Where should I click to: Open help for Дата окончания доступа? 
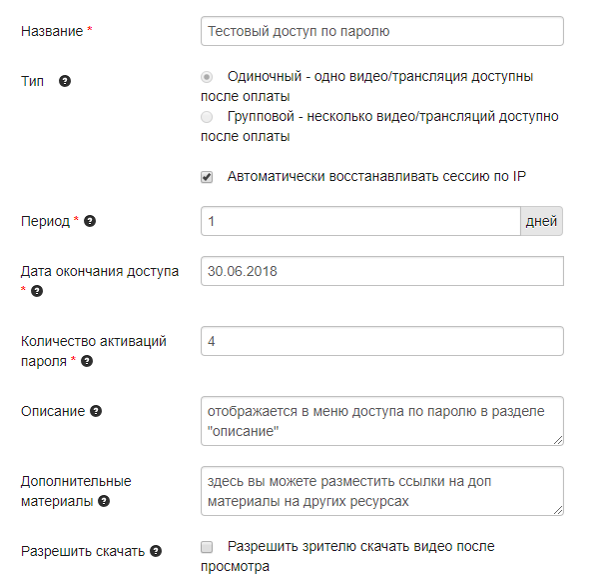(37, 291)
